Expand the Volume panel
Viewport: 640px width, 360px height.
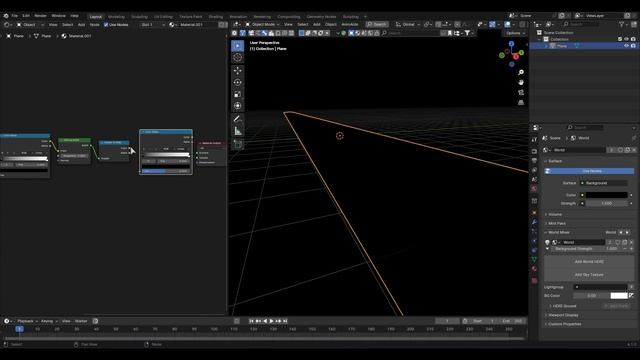[x=555, y=214]
